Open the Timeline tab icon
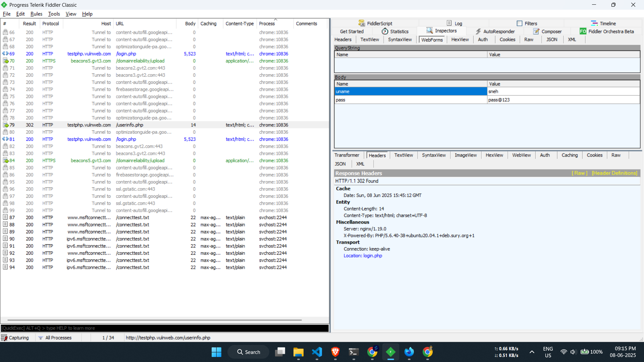Viewport: 644px width, 362px height. pyautogui.click(x=594, y=23)
